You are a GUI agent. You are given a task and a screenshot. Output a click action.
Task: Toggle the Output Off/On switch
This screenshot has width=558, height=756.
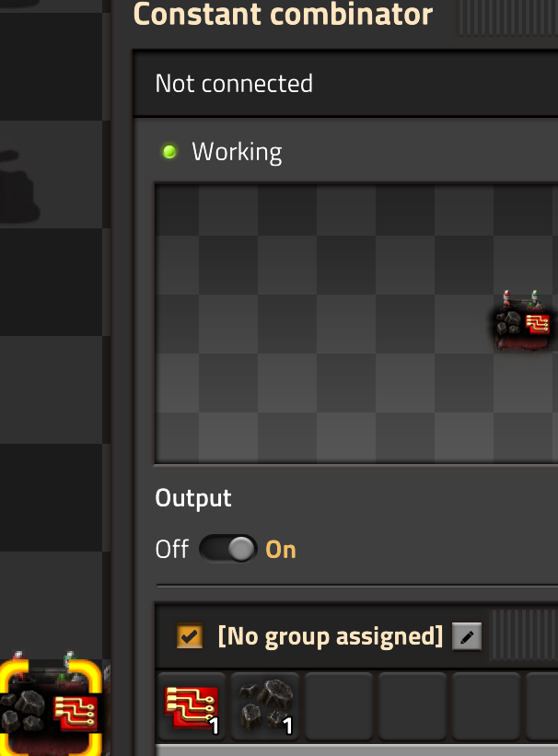(228, 549)
